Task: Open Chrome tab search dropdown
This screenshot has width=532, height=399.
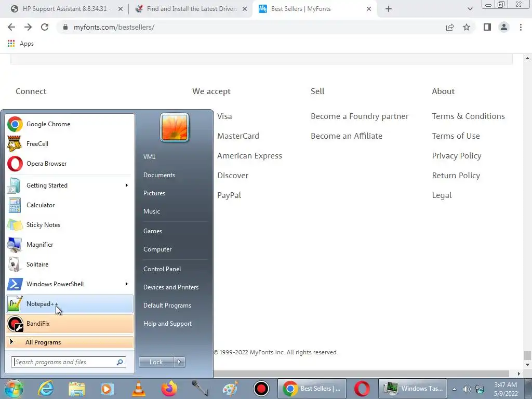Action: tap(470, 9)
